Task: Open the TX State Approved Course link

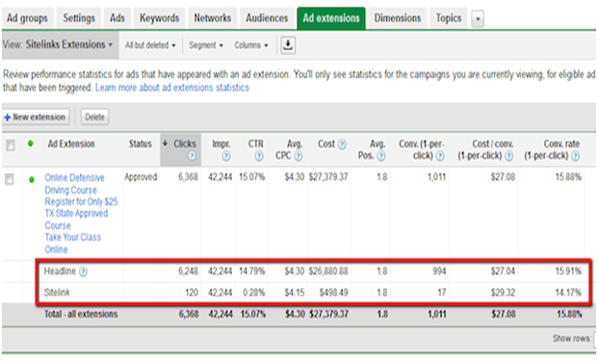Action: 76,220
